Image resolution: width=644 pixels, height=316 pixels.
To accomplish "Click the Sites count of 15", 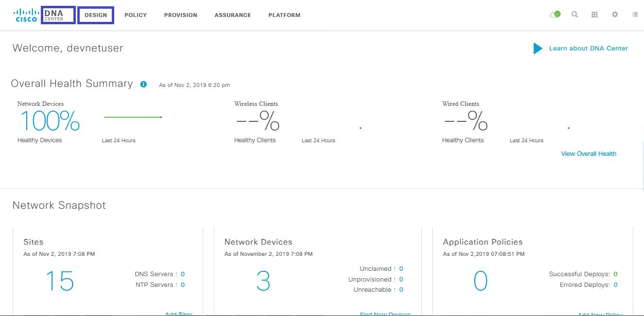I will (59, 281).
